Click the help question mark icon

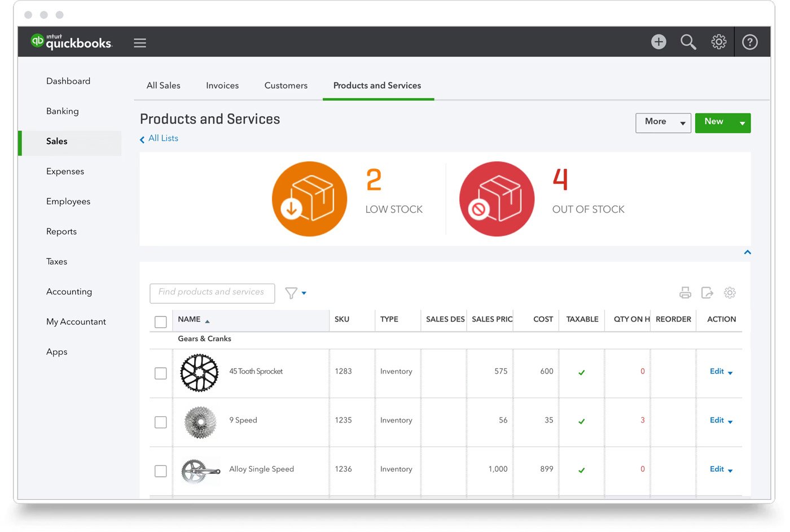(749, 42)
